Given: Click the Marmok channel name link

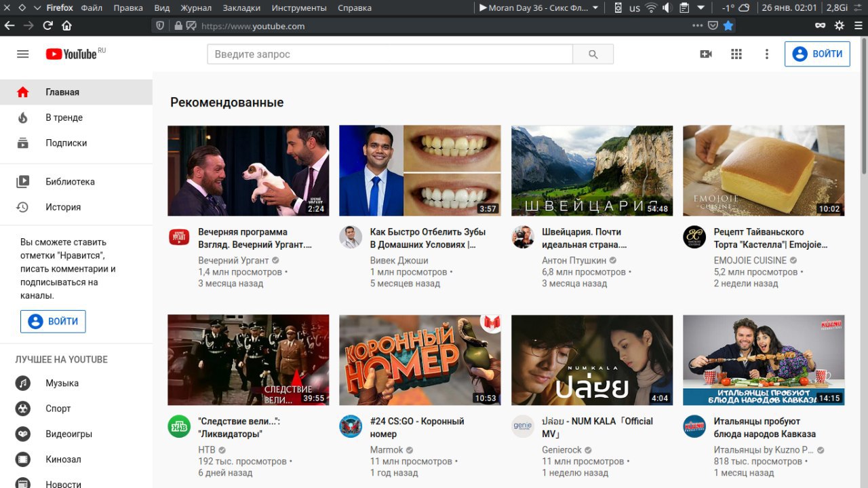Looking at the screenshot, I should point(387,450).
